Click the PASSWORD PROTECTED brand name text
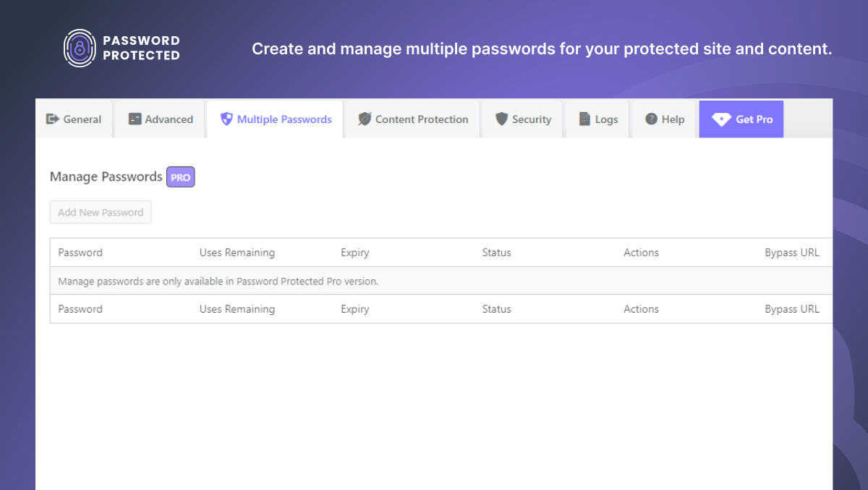868x490 pixels. click(x=141, y=48)
